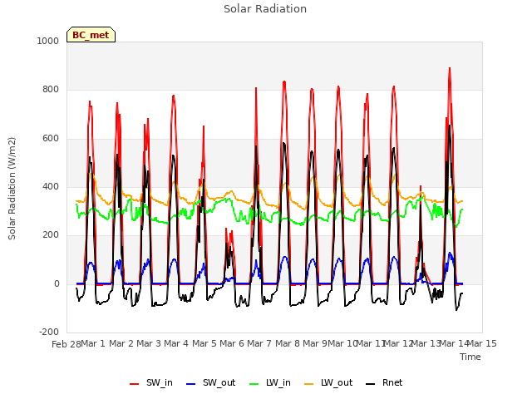
Task: Click the Time axis label
Action: [x=470, y=357]
